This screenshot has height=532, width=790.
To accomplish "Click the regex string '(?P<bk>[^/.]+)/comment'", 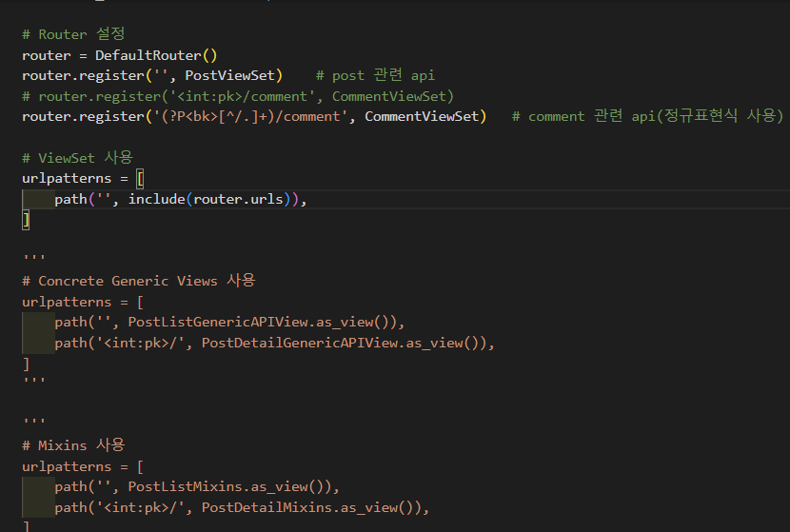I will (x=251, y=117).
